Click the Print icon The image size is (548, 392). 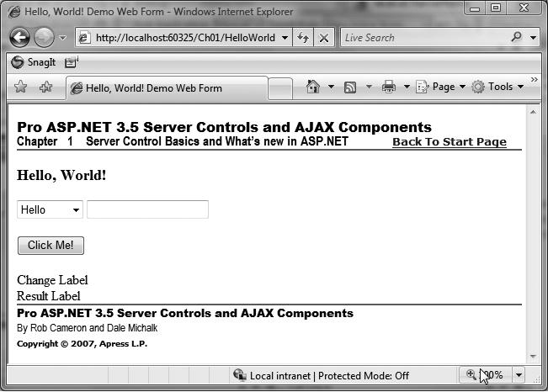click(389, 87)
